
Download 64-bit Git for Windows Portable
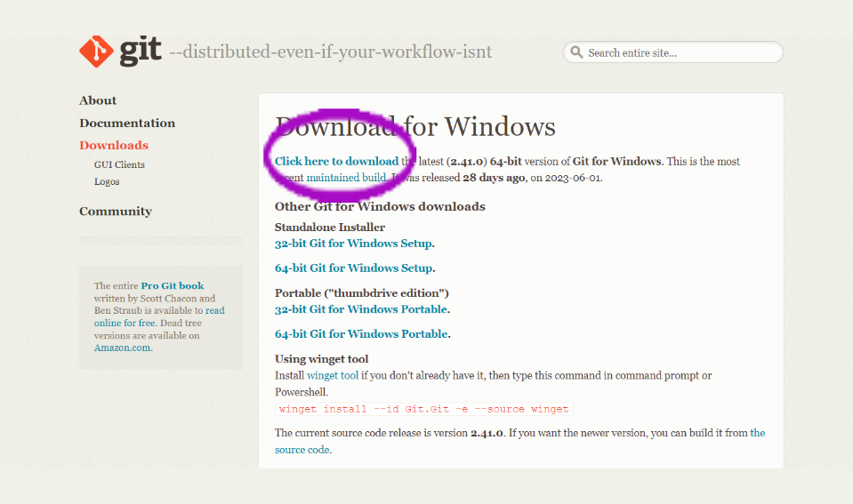tap(361, 334)
